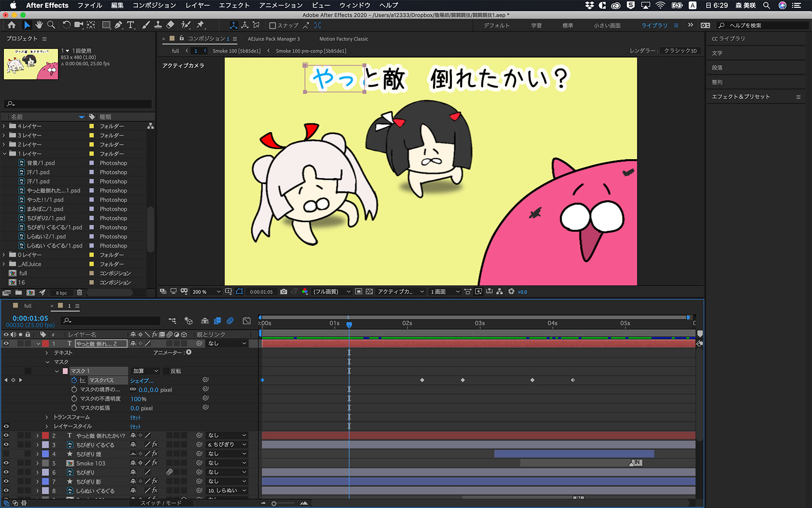Expand the 4 レイヤー folder

click(x=4, y=126)
